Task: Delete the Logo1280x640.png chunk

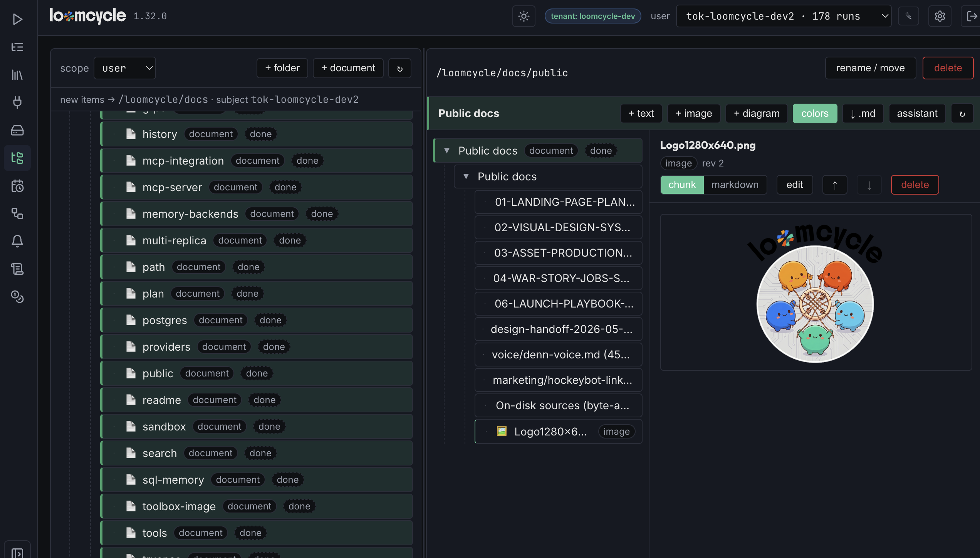Action: point(915,185)
